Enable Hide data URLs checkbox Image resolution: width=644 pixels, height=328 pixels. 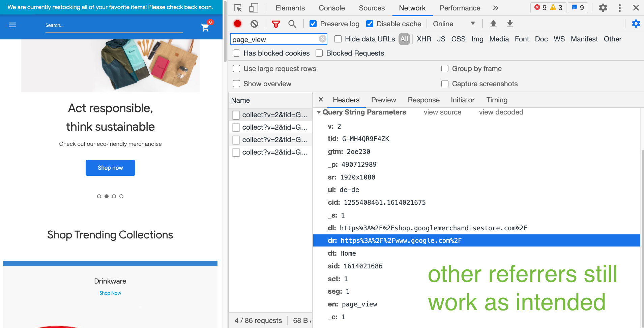pos(338,39)
